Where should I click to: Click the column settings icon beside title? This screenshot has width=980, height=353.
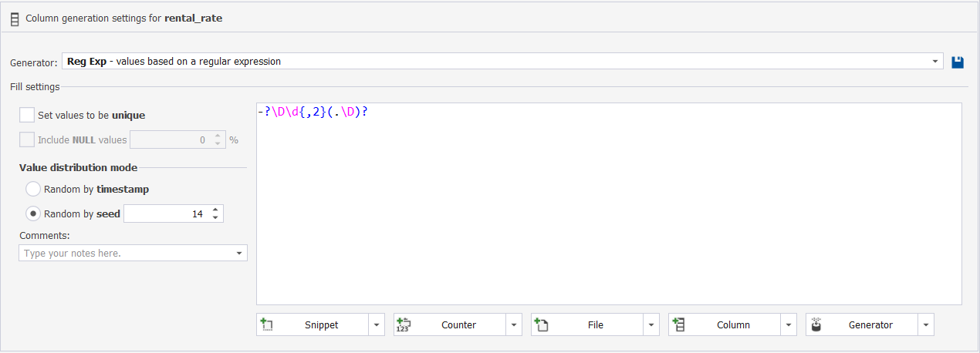point(15,18)
